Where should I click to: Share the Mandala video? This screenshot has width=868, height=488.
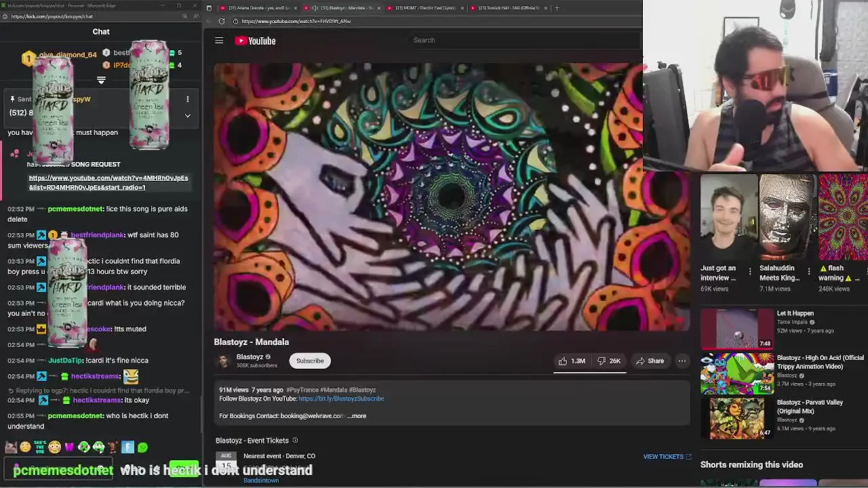tap(650, 361)
